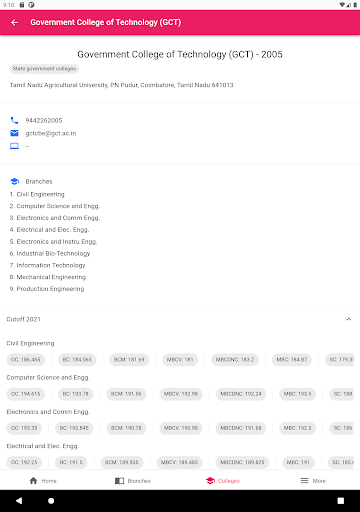Tap the Cutoff 2021 header text

(24, 319)
